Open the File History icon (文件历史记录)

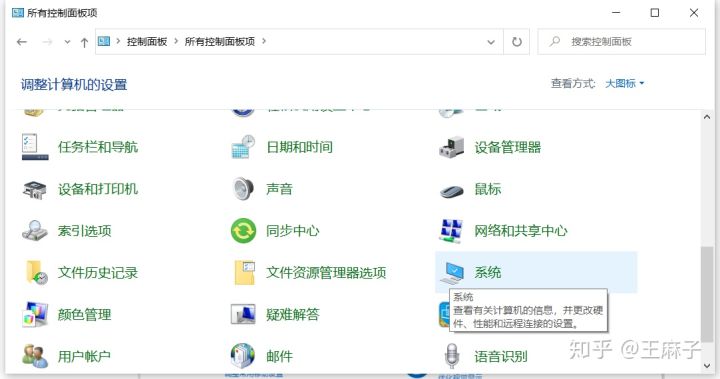click(x=36, y=272)
